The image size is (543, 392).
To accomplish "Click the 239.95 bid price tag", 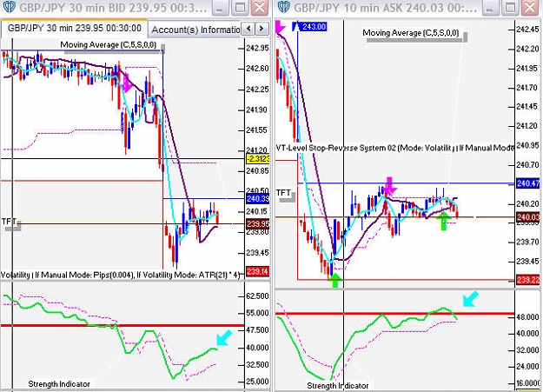I will [x=258, y=224].
